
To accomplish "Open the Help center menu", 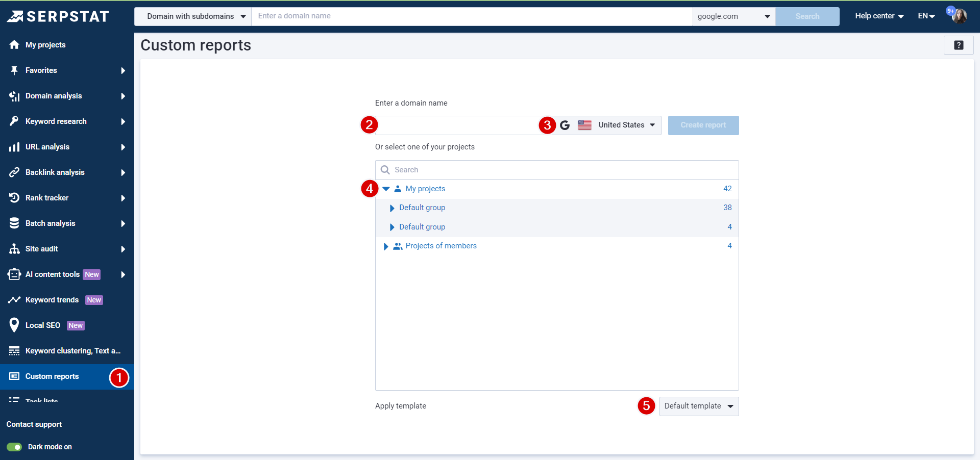I will pos(878,16).
